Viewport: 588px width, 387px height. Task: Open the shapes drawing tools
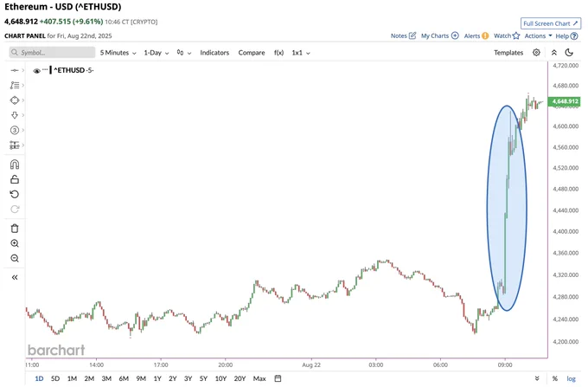(x=14, y=100)
